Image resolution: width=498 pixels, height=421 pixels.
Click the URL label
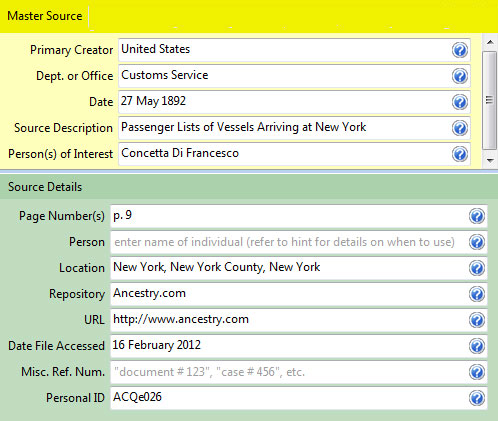[94, 320]
